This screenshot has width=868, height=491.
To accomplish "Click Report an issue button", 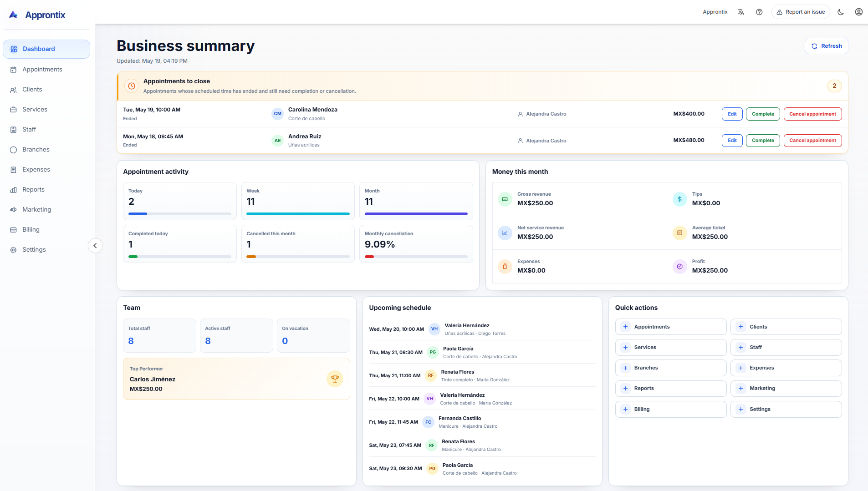I will pyautogui.click(x=801, y=12).
